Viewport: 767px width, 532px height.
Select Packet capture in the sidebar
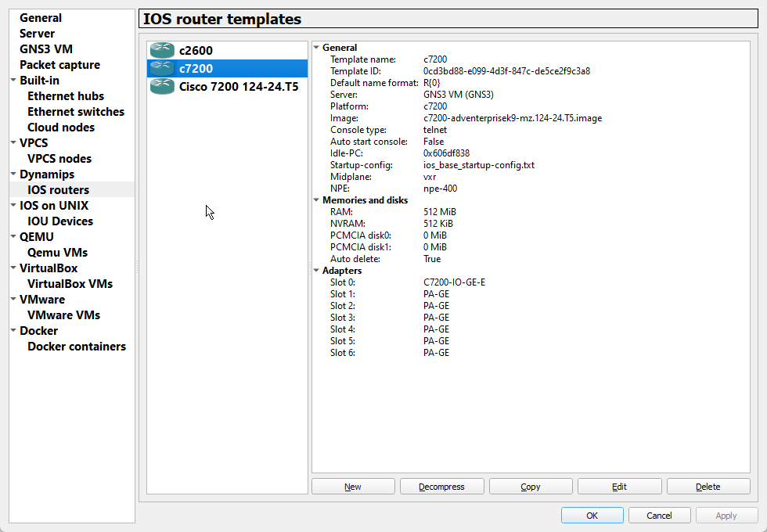[59, 64]
